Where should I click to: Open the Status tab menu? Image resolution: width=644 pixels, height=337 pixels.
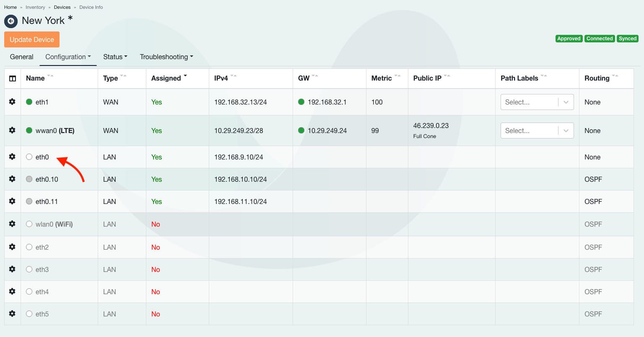click(115, 57)
